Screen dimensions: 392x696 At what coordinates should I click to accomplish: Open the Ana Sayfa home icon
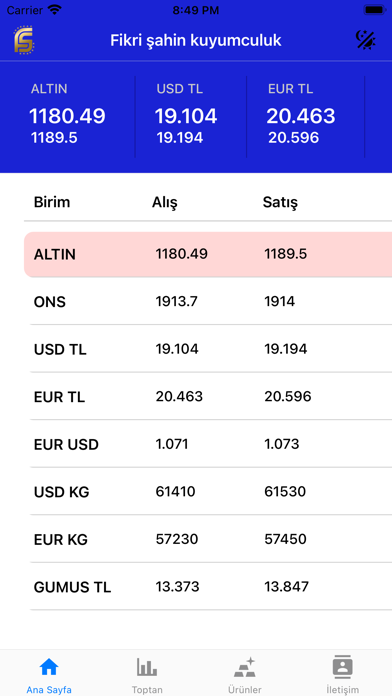[x=49, y=667]
